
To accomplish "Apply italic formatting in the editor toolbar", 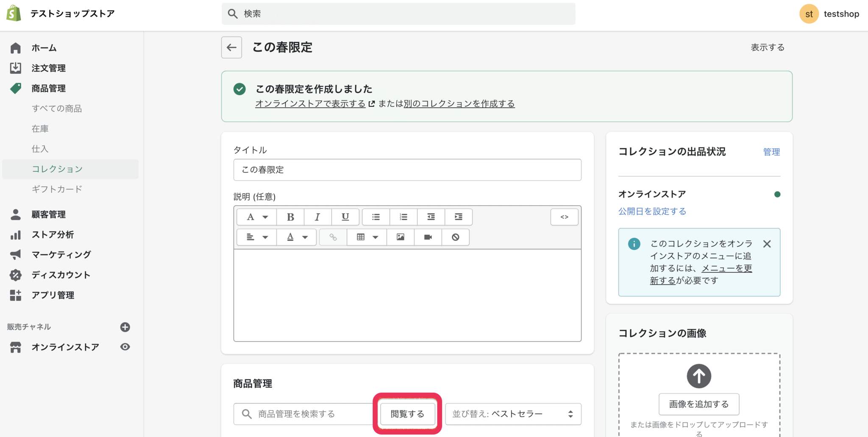I will pyautogui.click(x=317, y=217).
